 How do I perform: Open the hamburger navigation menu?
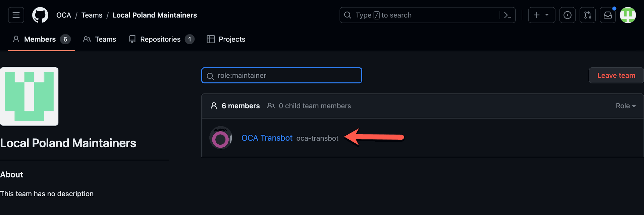pos(16,15)
